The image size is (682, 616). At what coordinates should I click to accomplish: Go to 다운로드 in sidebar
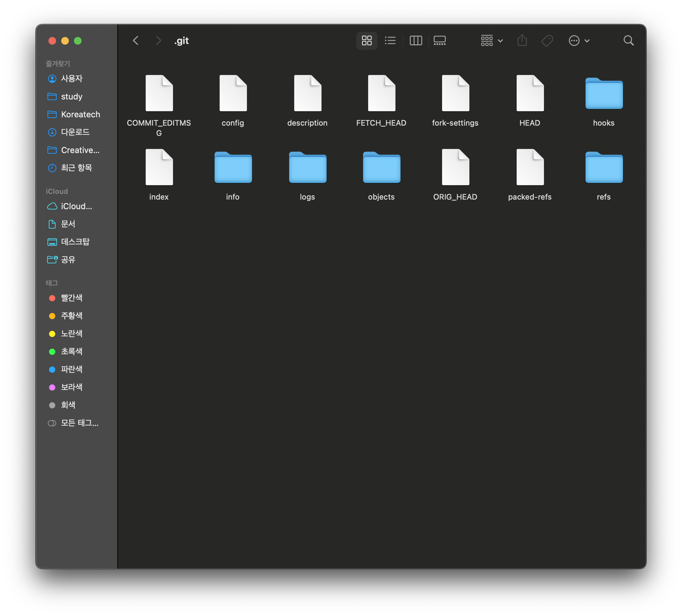pyautogui.click(x=75, y=132)
